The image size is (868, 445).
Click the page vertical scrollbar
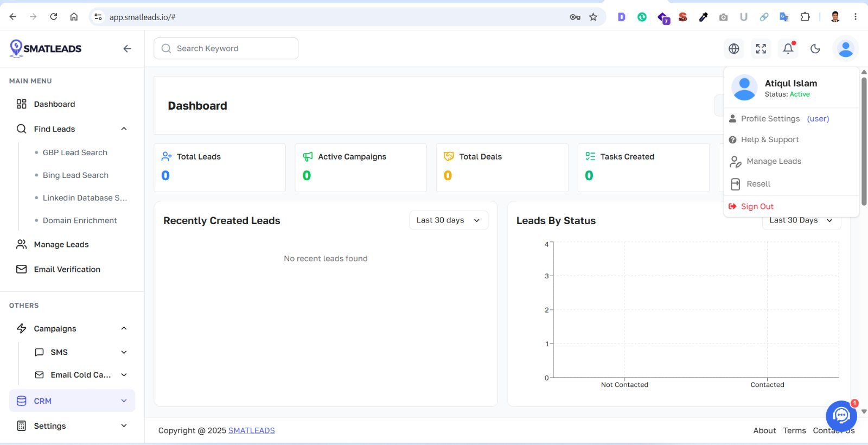coord(864,141)
